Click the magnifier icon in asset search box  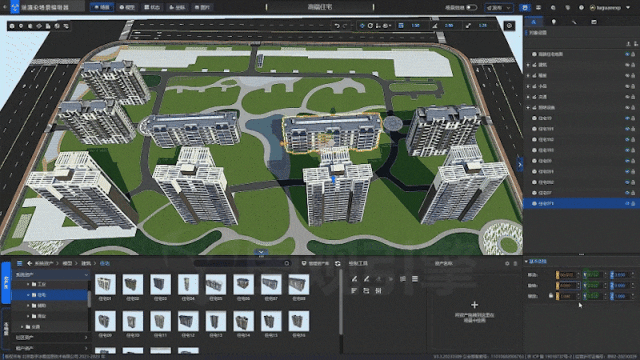click(287, 263)
